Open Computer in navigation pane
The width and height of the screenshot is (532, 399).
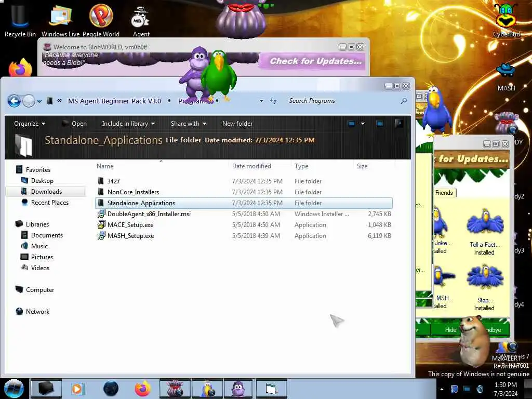click(39, 290)
